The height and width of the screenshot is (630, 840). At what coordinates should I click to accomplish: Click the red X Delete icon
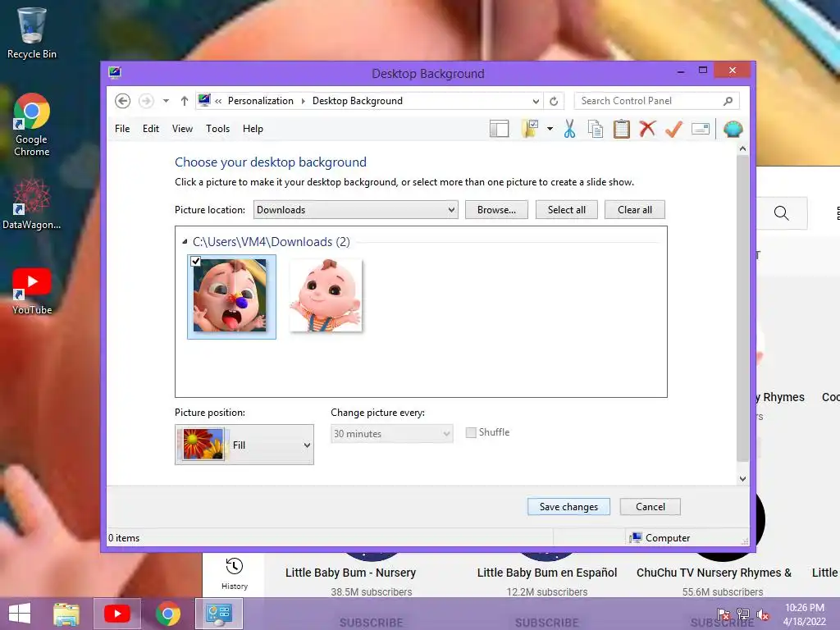[x=648, y=129]
